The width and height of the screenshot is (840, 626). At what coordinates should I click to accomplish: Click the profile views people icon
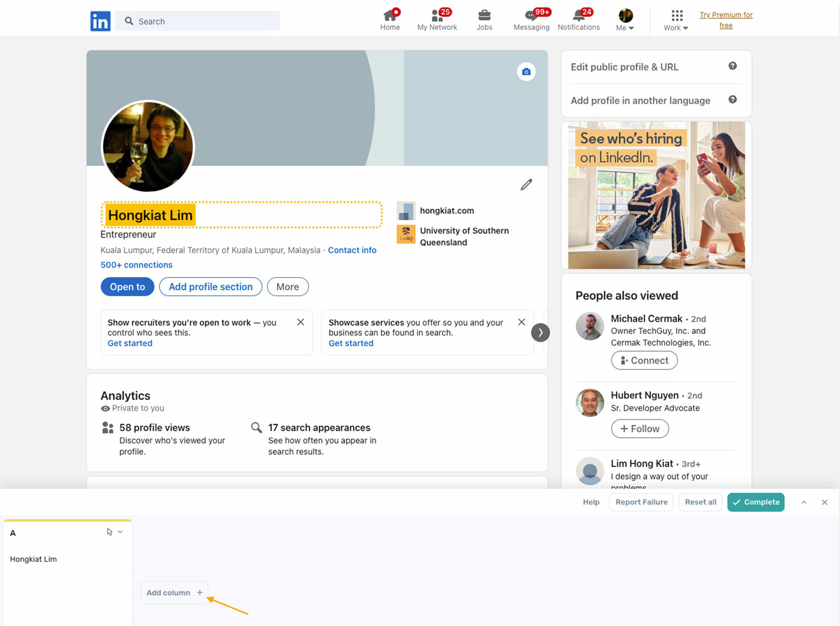108,428
